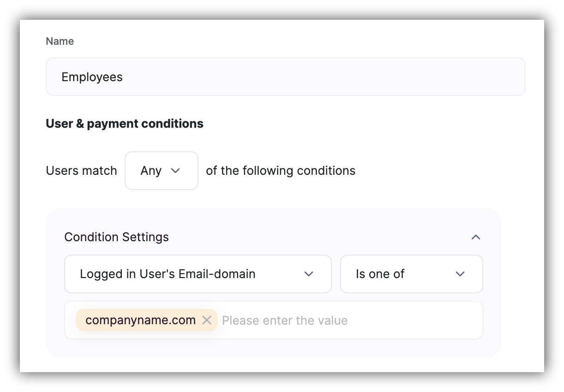Click User & payment conditions heading
564x392 pixels.
pyautogui.click(x=125, y=124)
